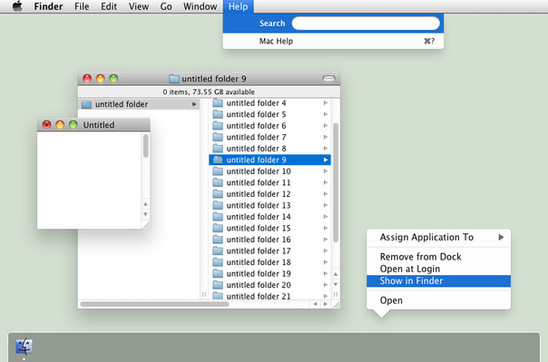Select Assign Application To in context menu

tap(439, 237)
